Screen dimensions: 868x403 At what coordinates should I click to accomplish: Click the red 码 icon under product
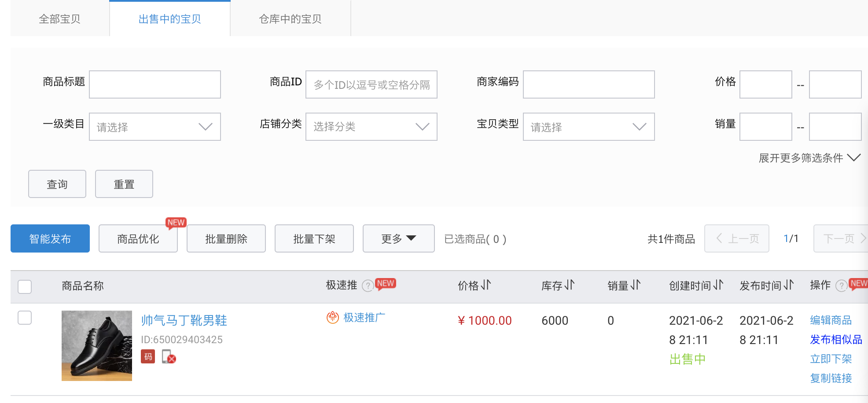[148, 356]
